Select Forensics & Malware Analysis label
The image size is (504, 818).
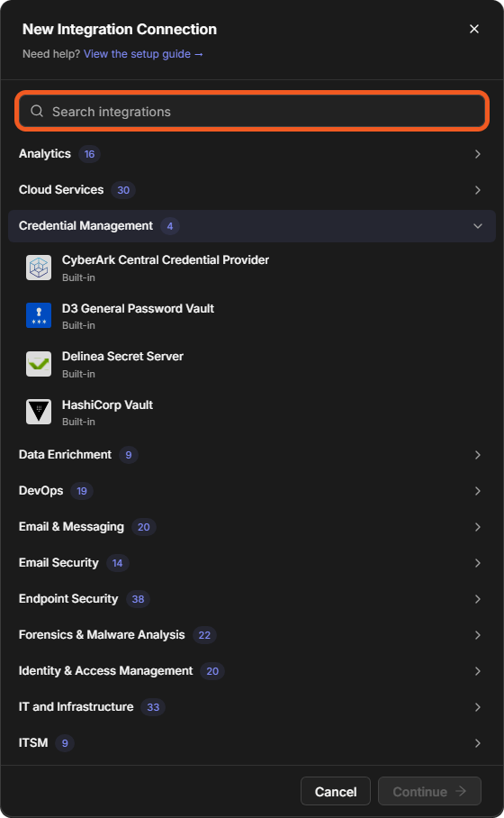(x=102, y=635)
